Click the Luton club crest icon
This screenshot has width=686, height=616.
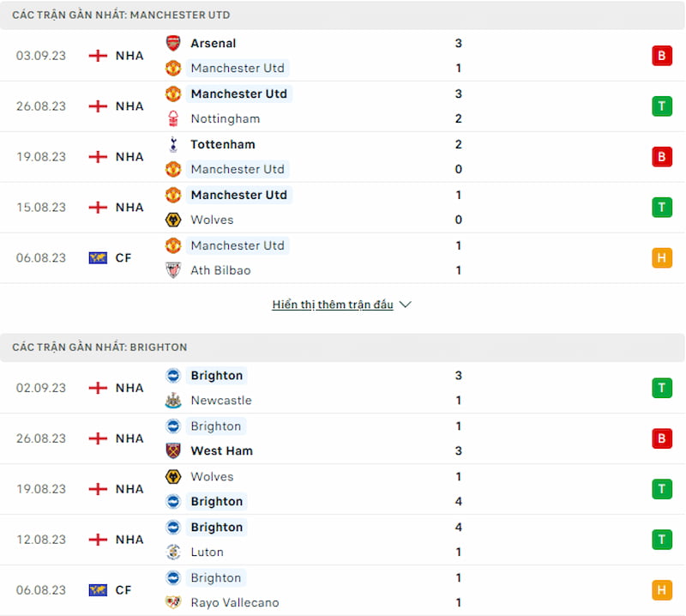[x=173, y=552]
